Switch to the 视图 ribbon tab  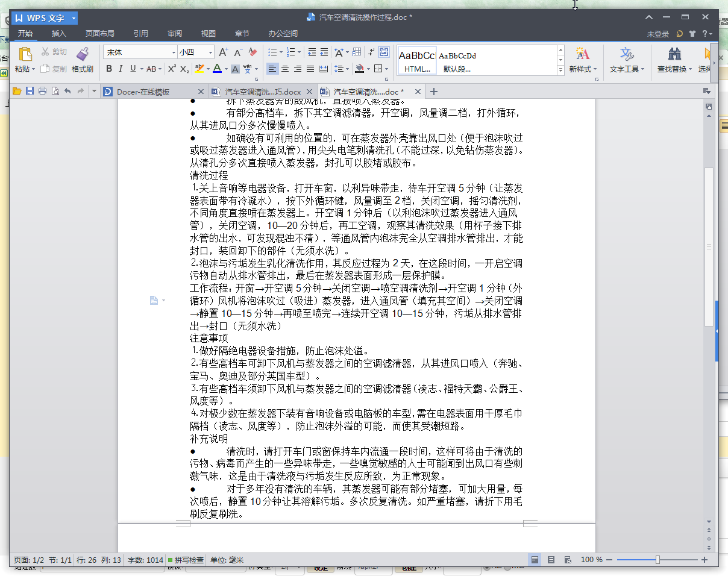click(209, 34)
